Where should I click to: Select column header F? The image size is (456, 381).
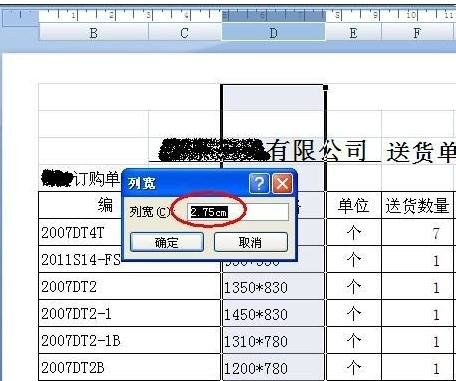pos(417,33)
